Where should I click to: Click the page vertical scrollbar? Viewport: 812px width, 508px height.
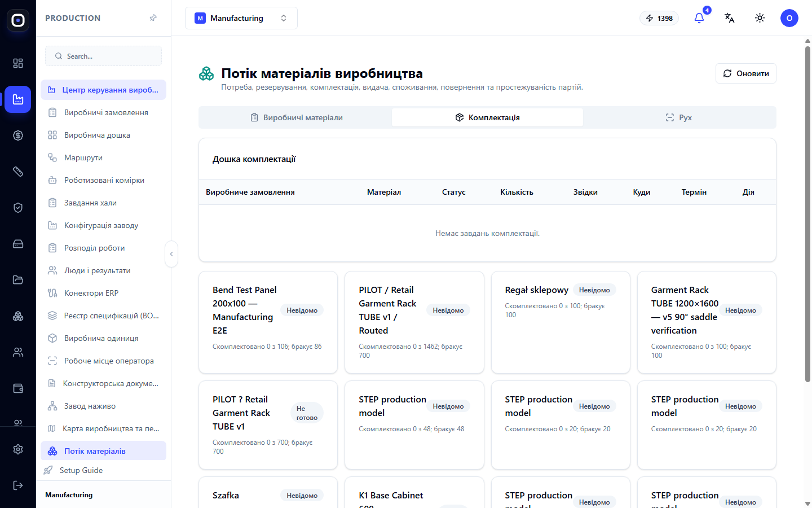point(807,214)
